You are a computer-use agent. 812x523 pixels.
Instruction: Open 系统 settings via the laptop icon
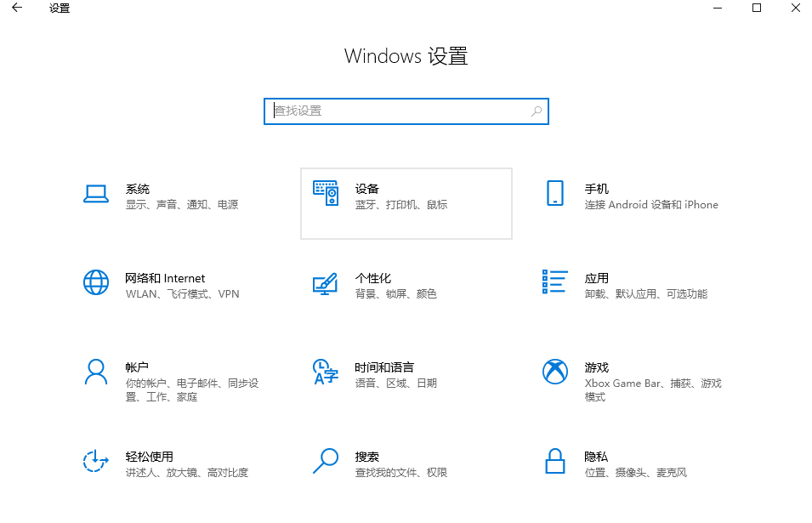tap(96, 194)
